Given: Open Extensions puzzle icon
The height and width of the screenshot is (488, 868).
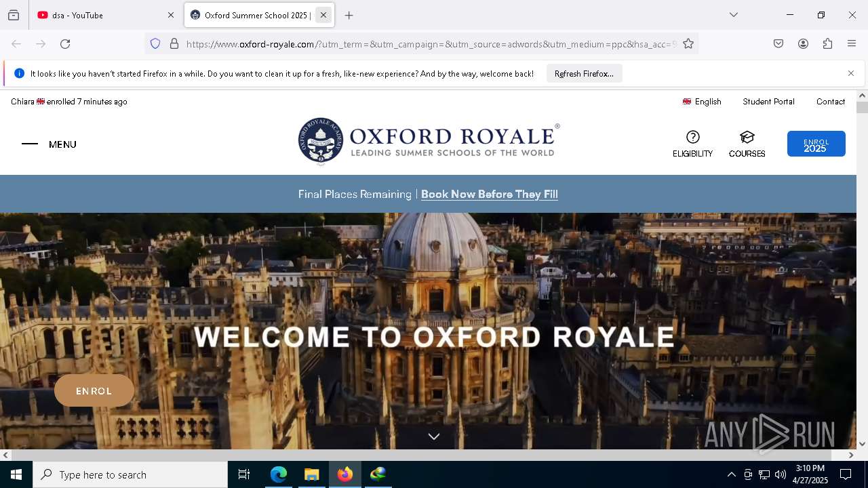Looking at the screenshot, I should pos(827,44).
